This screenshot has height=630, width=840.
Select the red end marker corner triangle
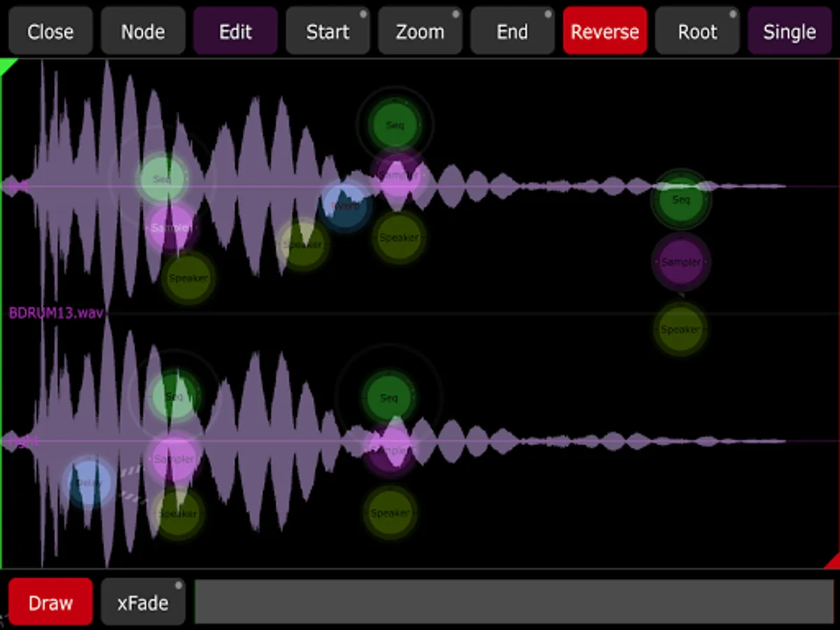coord(833,562)
